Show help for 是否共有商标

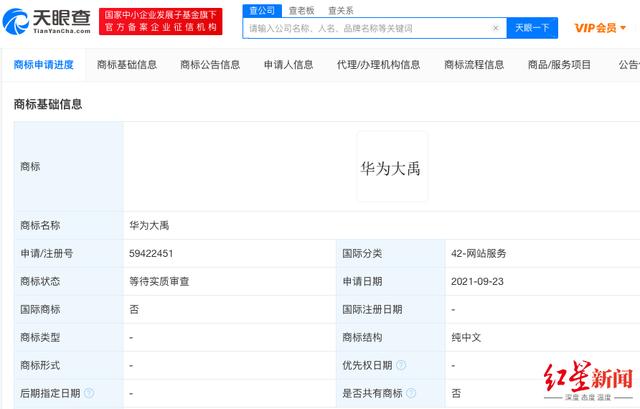411,393
